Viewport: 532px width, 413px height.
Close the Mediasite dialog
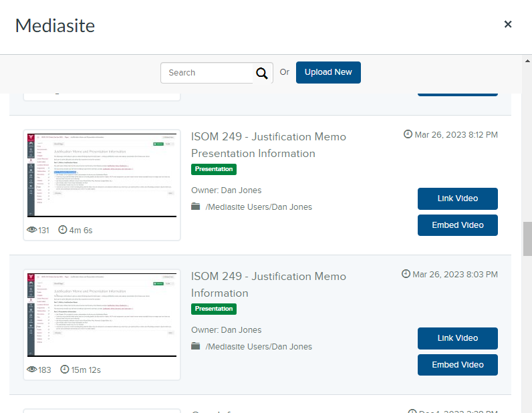point(507,24)
